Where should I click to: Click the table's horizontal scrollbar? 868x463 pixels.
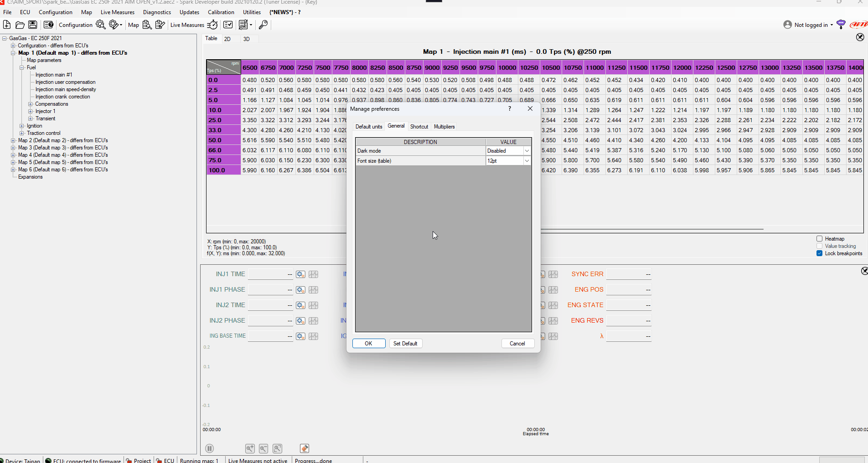point(652,229)
